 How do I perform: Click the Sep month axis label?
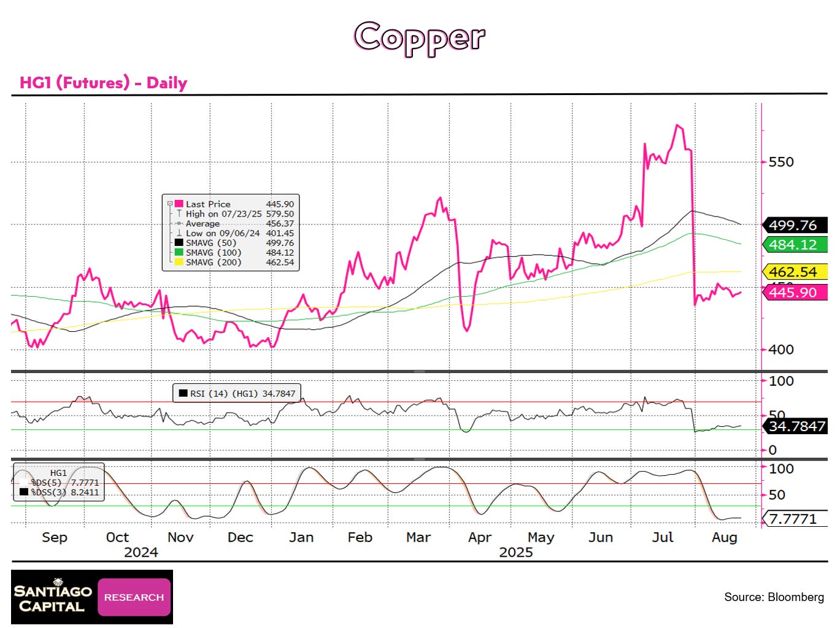coord(55,537)
